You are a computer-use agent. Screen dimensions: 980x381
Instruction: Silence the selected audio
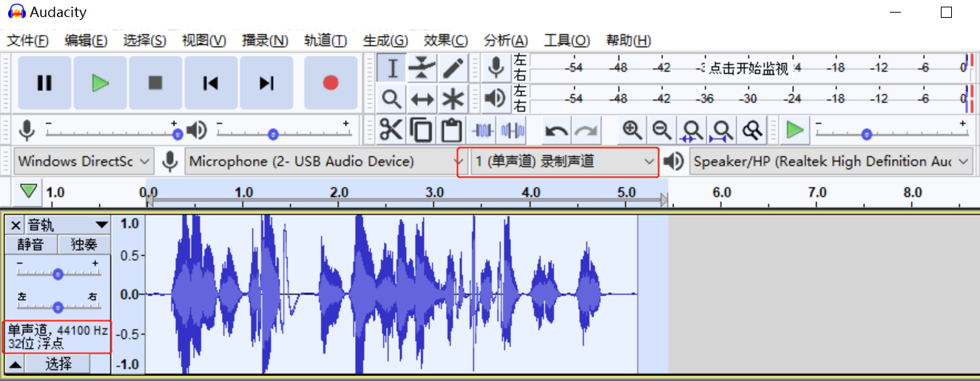coord(513,130)
